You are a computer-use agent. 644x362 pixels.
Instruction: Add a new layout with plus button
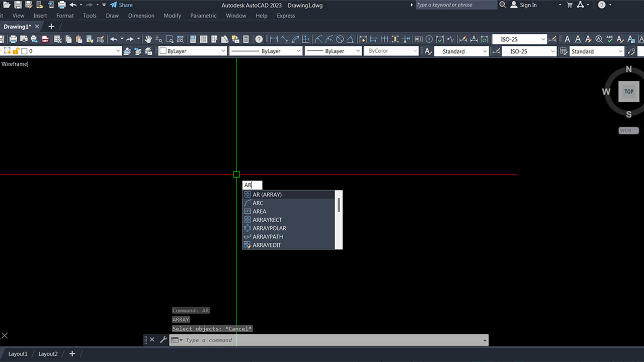pos(72,354)
